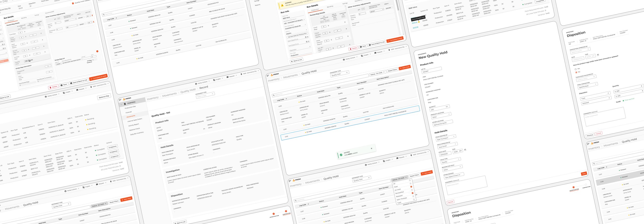Click location pin icon in Record screen header
The image size is (644, 224).
click(x=241, y=74)
